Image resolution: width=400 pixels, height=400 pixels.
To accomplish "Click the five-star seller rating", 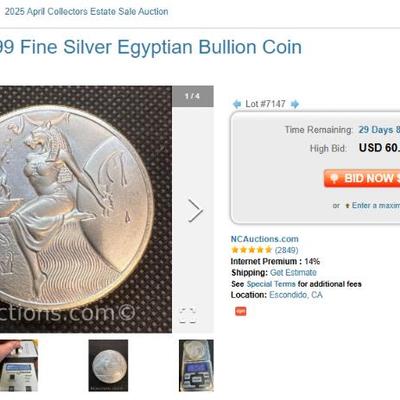I will (252, 250).
